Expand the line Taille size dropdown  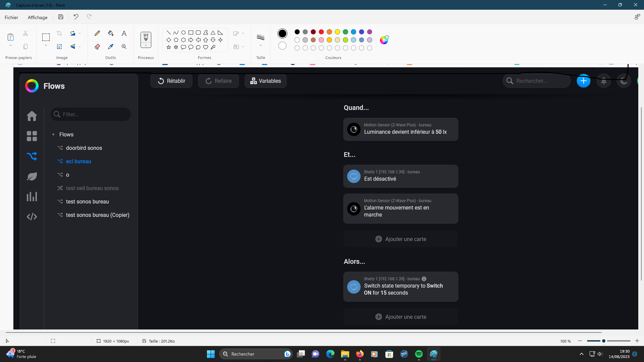[x=261, y=46]
